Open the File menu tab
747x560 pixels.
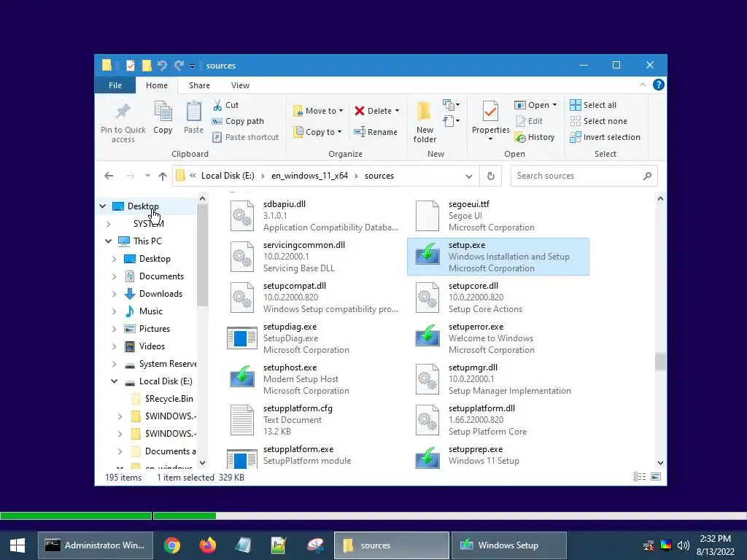point(115,85)
